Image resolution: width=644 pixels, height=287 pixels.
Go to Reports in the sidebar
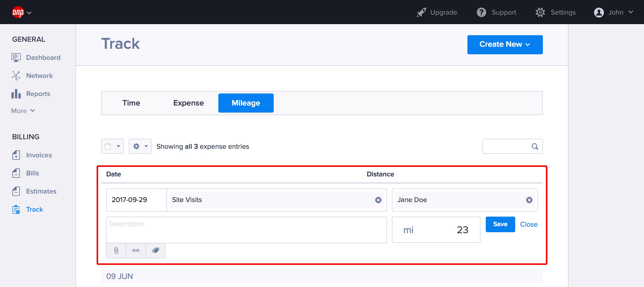pyautogui.click(x=38, y=94)
